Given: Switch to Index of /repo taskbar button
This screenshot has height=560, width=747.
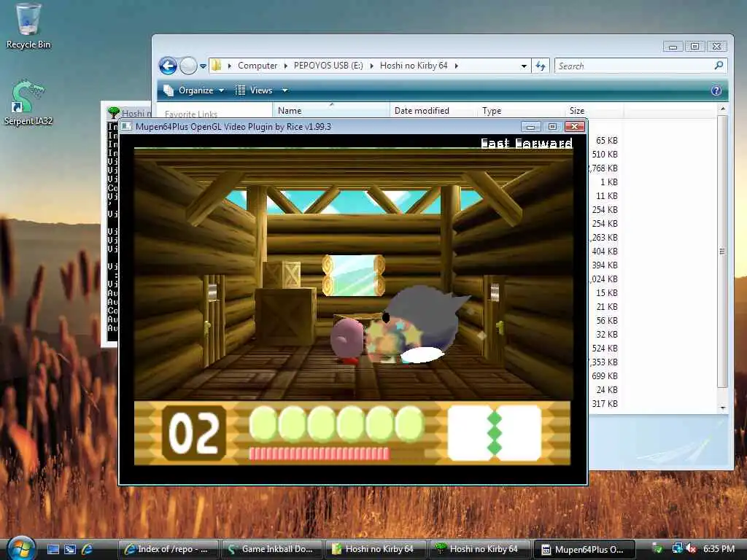Looking at the screenshot, I should coord(168,549).
